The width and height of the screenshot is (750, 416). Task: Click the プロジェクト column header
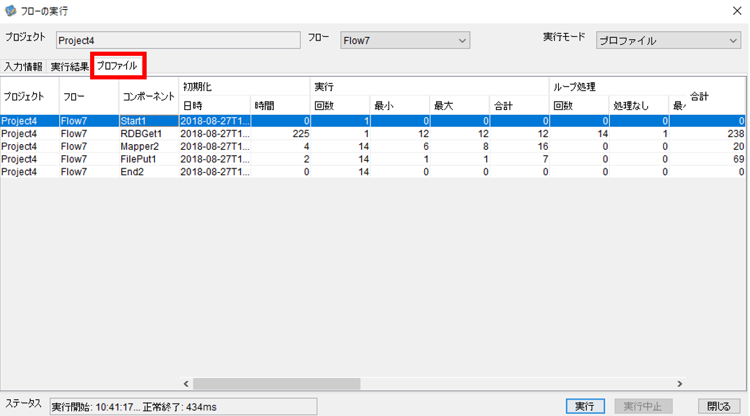(x=30, y=97)
